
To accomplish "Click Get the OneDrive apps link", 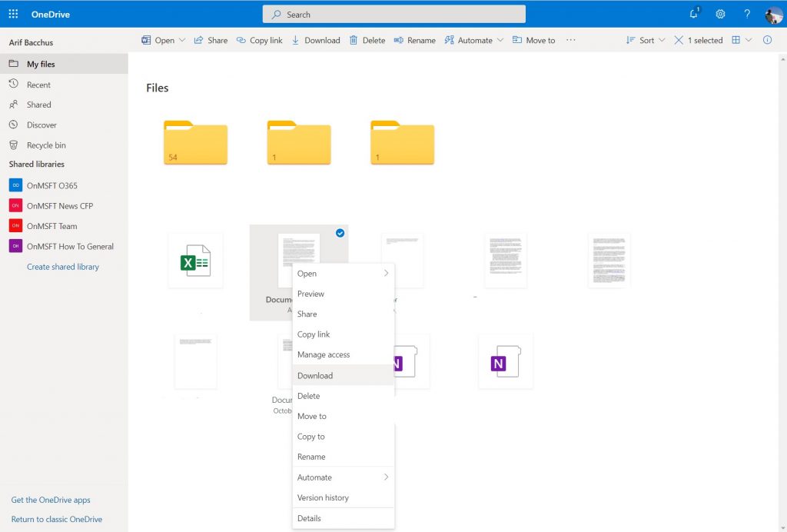I will coord(51,500).
